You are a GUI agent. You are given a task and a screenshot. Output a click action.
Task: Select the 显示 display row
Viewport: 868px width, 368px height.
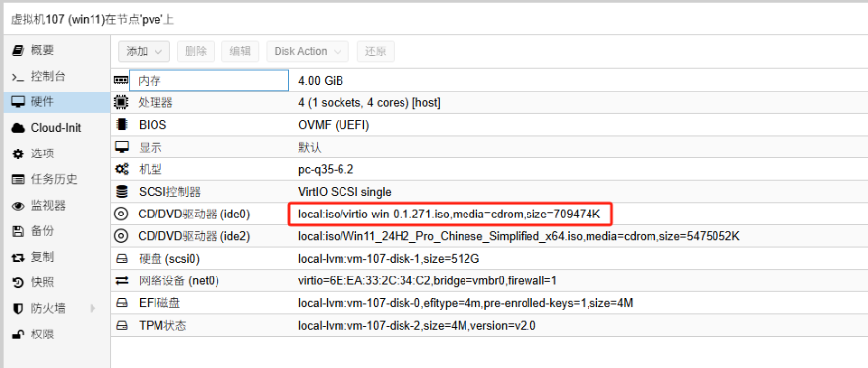(489, 148)
